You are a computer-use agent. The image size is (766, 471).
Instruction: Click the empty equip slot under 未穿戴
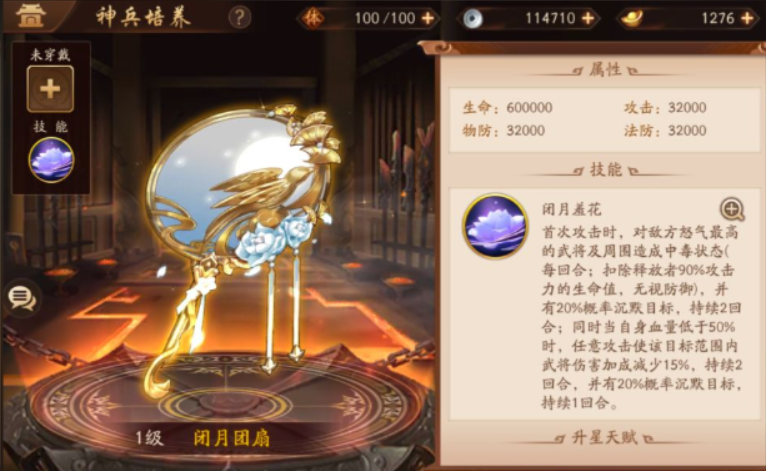50,89
